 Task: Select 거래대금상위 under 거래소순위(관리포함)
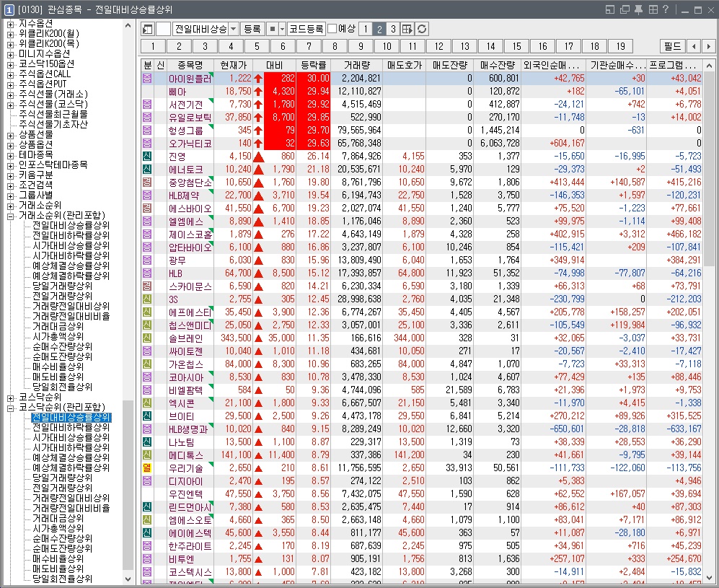(x=58, y=327)
